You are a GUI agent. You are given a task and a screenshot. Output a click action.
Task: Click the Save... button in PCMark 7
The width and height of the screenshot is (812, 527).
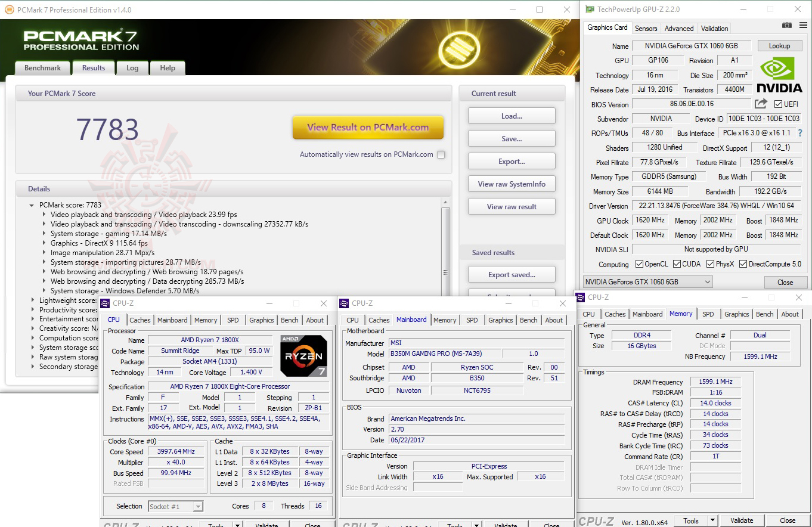click(x=512, y=139)
